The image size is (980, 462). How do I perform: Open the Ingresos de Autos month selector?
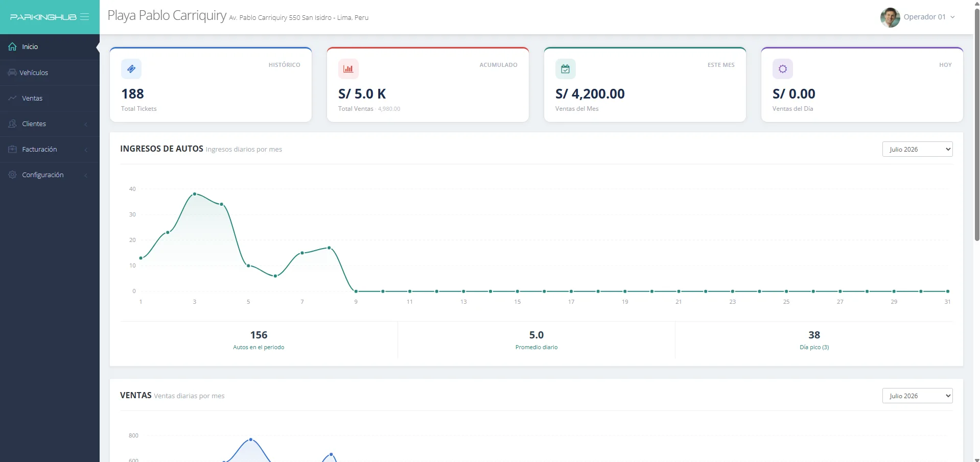coord(917,149)
